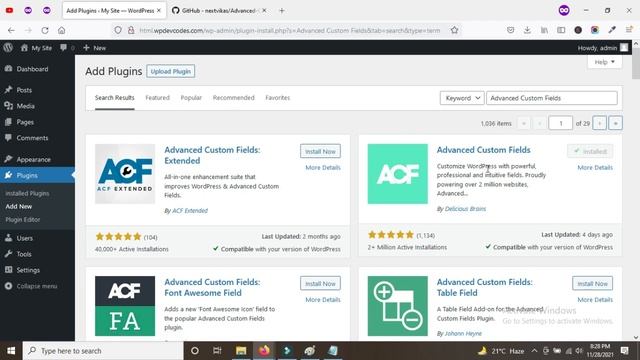The height and width of the screenshot is (360, 640).
Task: Open the Windows Start menu
Action: [11, 351]
